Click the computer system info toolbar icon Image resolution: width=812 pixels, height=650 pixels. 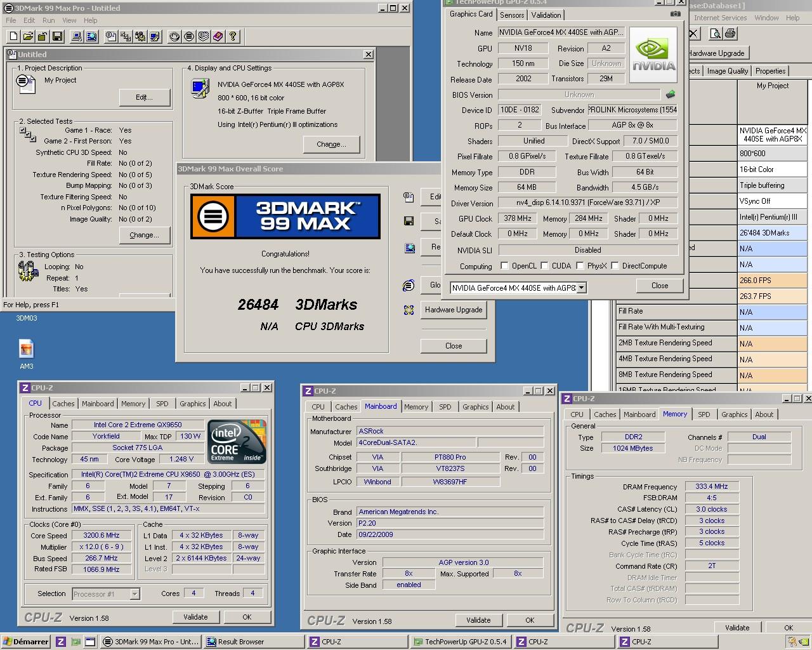pyautogui.click(x=77, y=37)
